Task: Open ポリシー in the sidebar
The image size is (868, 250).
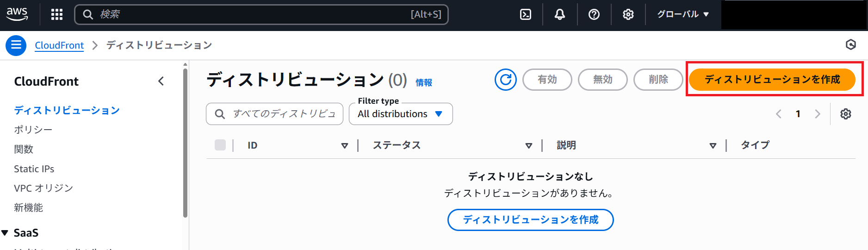Action: pos(33,130)
